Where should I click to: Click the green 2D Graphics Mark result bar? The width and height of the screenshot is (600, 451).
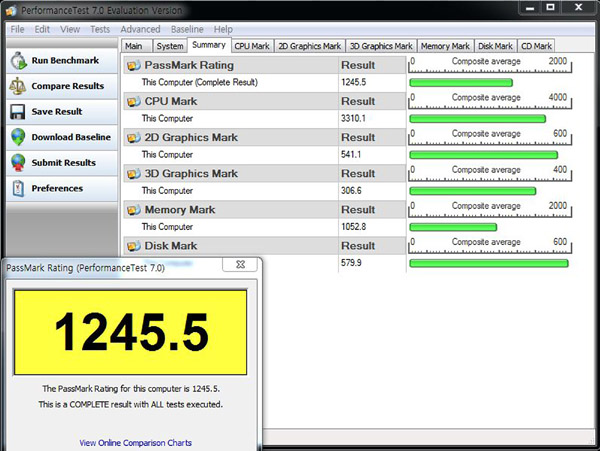[x=484, y=155]
